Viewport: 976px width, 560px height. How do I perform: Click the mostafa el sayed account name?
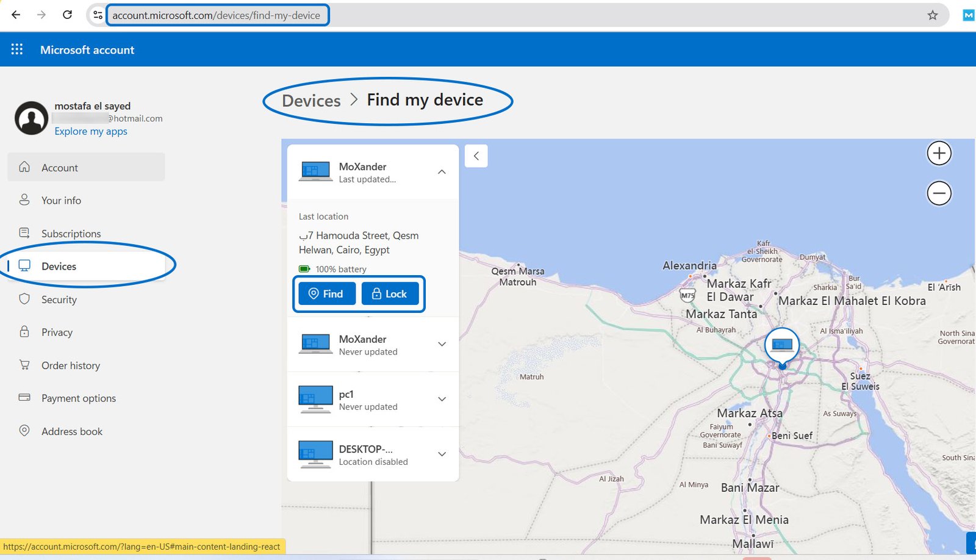click(x=92, y=106)
